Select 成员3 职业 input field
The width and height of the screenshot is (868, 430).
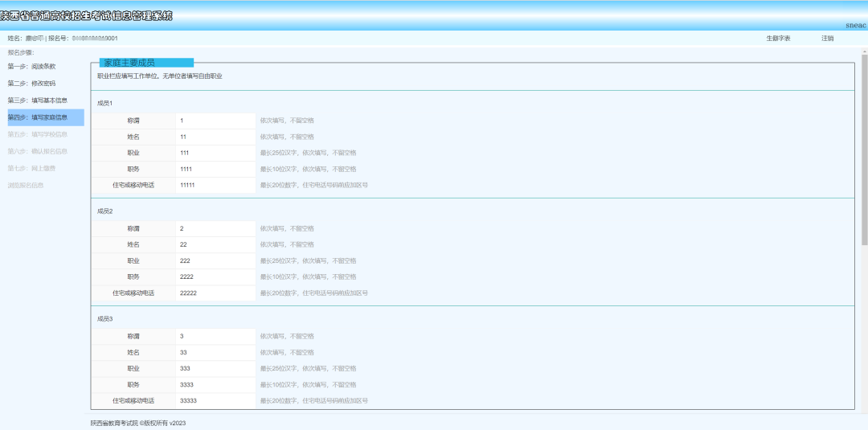click(x=215, y=369)
